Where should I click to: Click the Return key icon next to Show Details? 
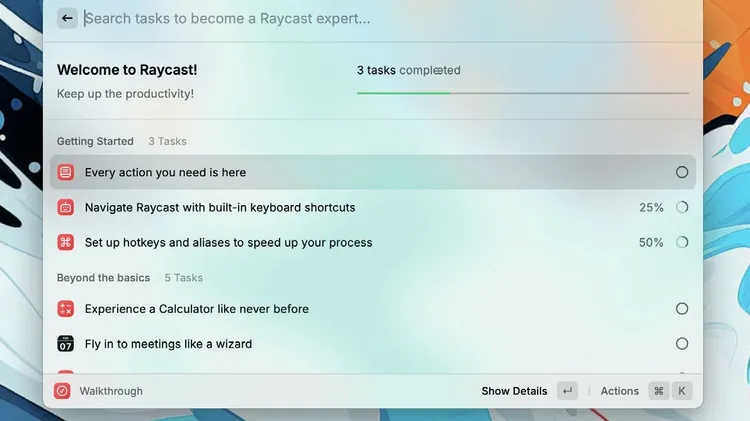(x=567, y=391)
